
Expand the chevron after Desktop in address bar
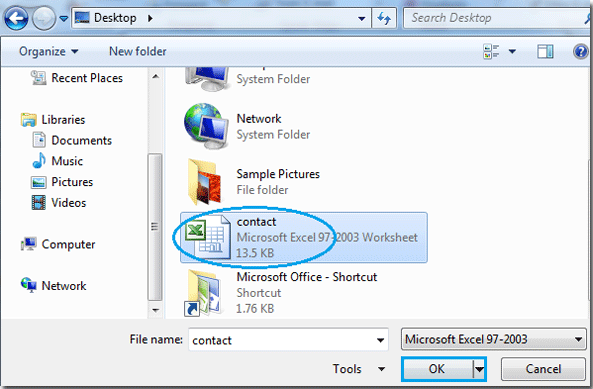click(x=150, y=18)
